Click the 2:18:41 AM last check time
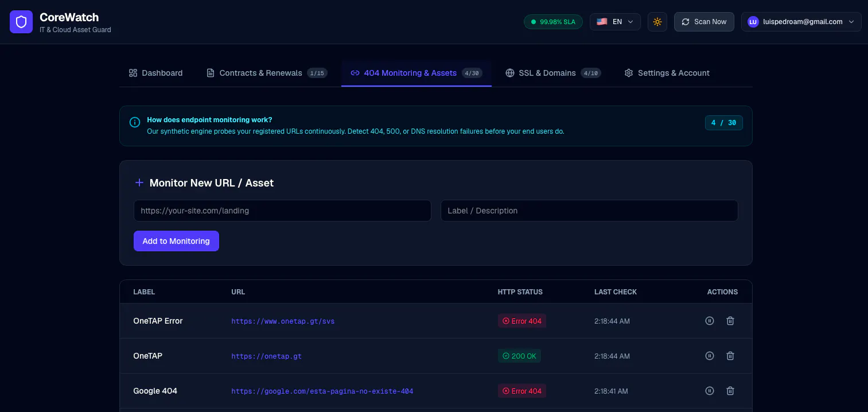Screen dimensions: 868x412 pyautogui.click(x=611, y=391)
